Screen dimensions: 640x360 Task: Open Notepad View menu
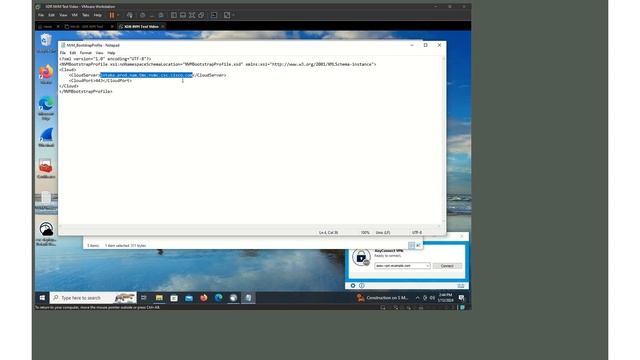[x=99, y=53]
